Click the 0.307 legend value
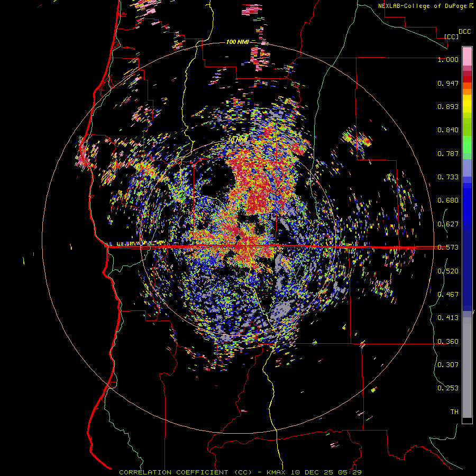 click(x=448, y=365)
